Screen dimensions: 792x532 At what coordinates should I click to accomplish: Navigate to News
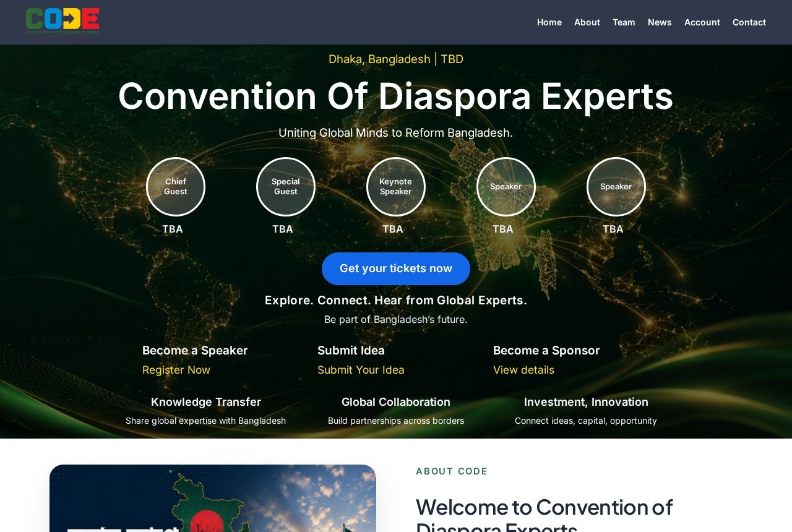tap(660, 22)
